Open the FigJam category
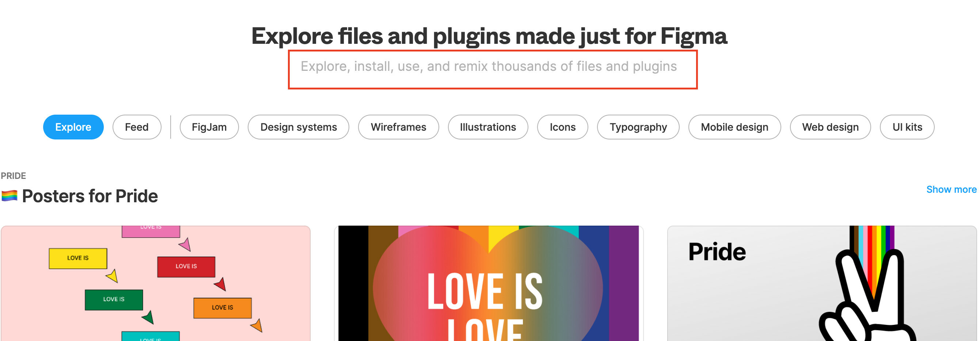Viewport: 980px width, 341px height. point(209,127)
